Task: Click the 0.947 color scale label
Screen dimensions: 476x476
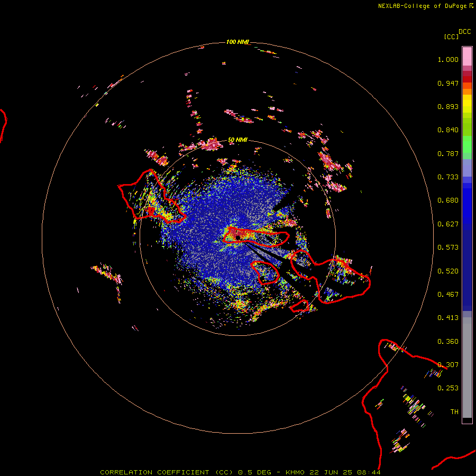Action: [x=448, y=83]
